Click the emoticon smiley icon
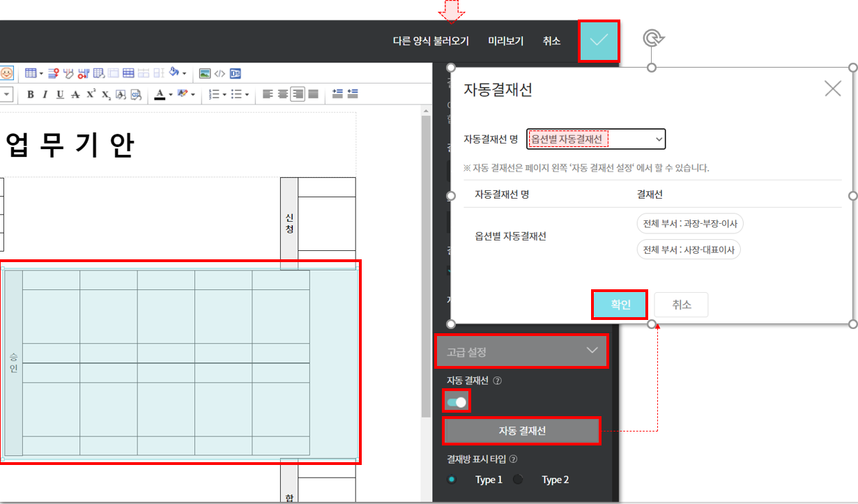Screen dimensions: 858x504 [x=6, y=73]
